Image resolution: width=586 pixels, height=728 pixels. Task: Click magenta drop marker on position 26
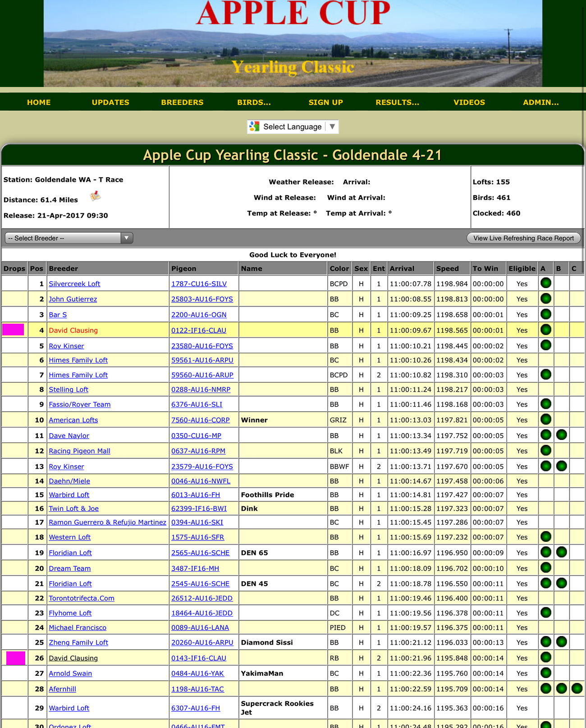pyautogui.click(x=16, y=658)
